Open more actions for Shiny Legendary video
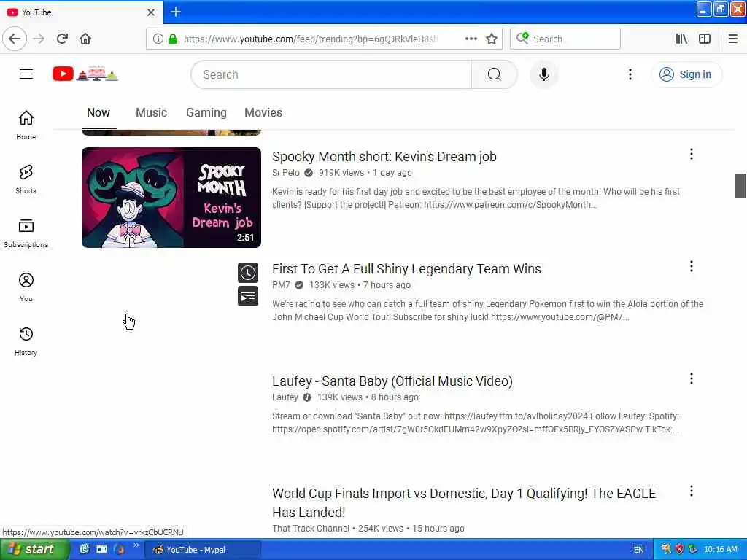Image resolution: width=747 pixels, height=560 pixels. (691, 266)
